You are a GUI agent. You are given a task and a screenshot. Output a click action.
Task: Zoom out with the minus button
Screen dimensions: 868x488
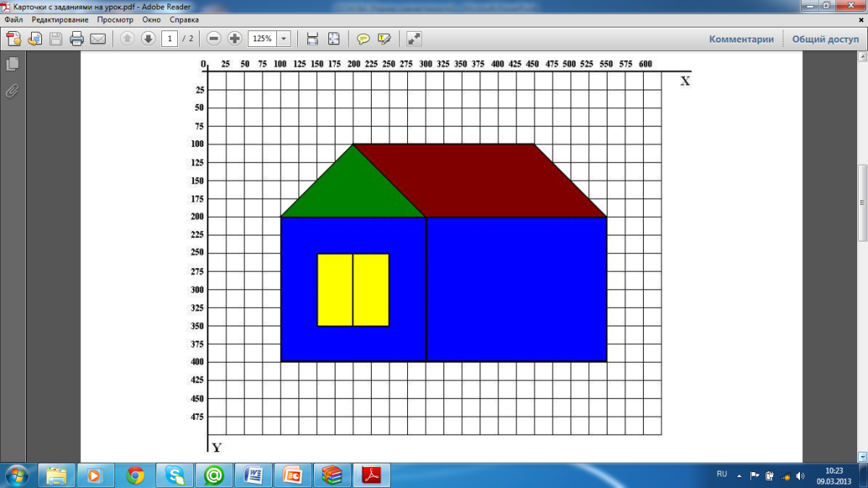coord(214,39)
